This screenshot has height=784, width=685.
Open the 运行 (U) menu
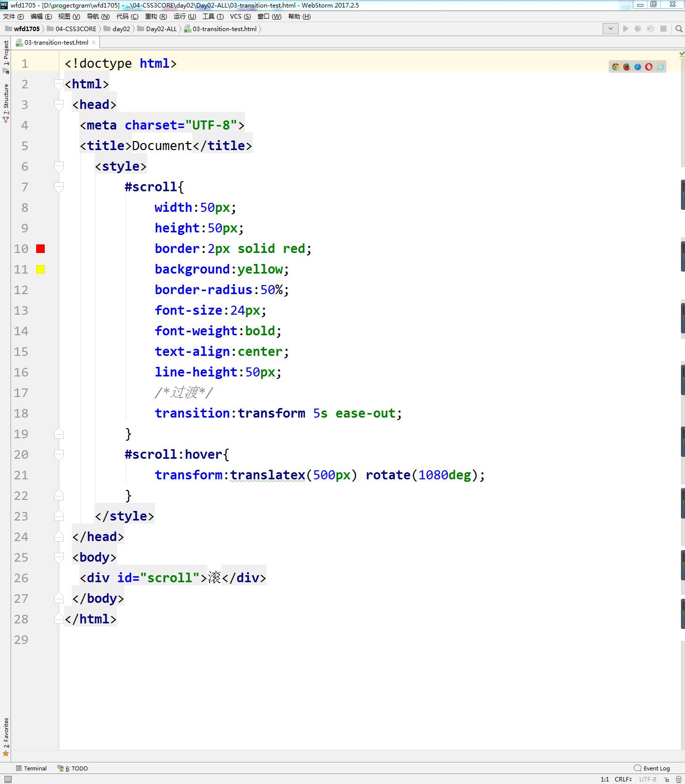[x=185, y=17]
